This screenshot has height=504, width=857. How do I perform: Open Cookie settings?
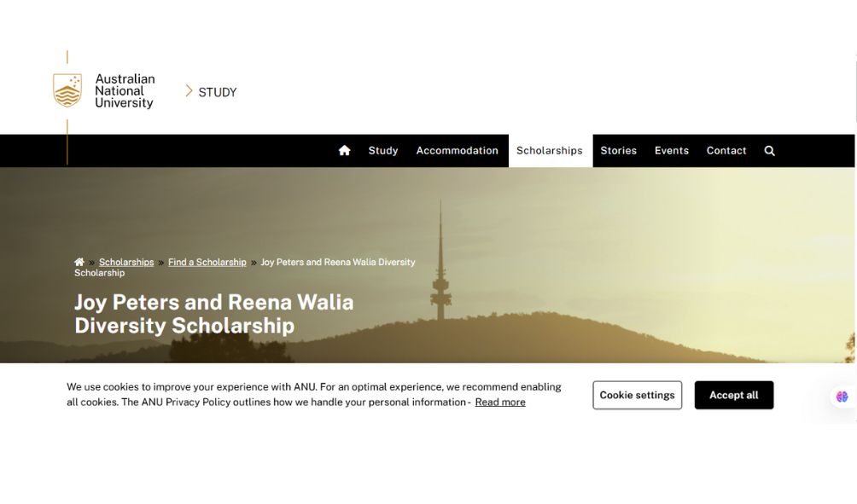tap(638, 395)
